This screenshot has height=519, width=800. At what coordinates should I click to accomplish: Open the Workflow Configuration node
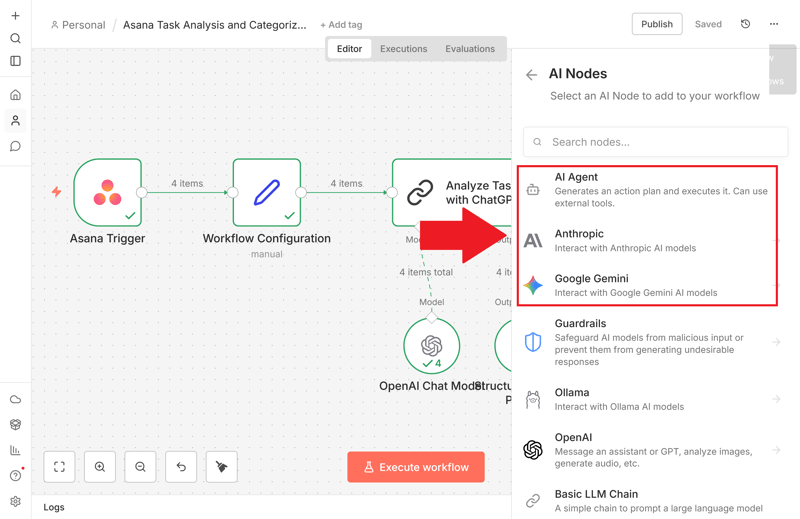267,192
